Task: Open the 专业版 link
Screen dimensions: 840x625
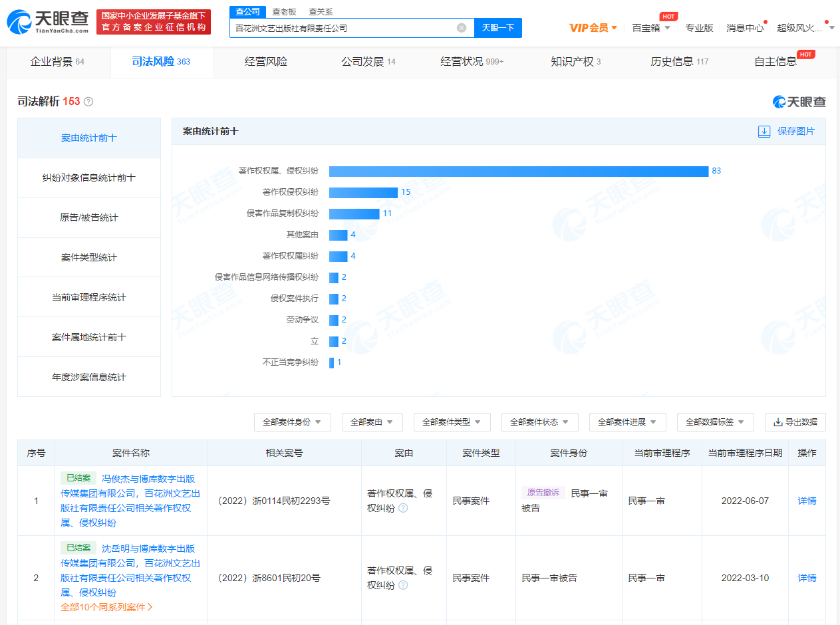Action: (699, 28)
